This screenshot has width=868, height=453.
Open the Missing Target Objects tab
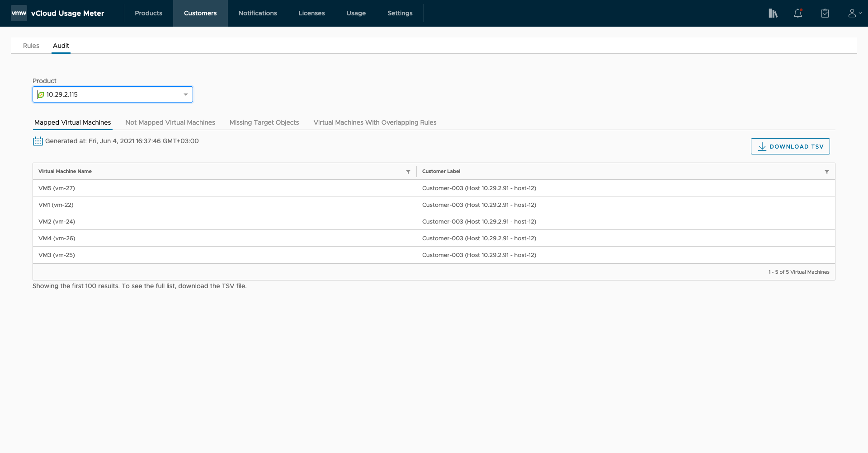click(x=264, y=122)
